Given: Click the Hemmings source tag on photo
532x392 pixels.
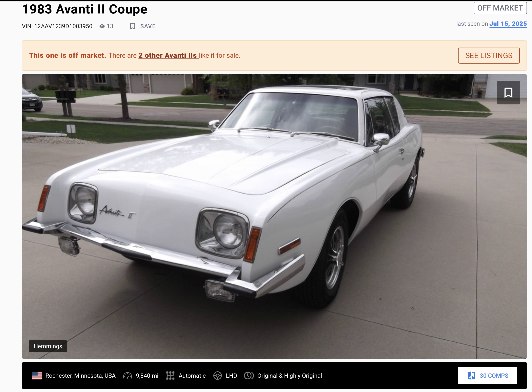Looking at the screenshot, I should 48,346.
